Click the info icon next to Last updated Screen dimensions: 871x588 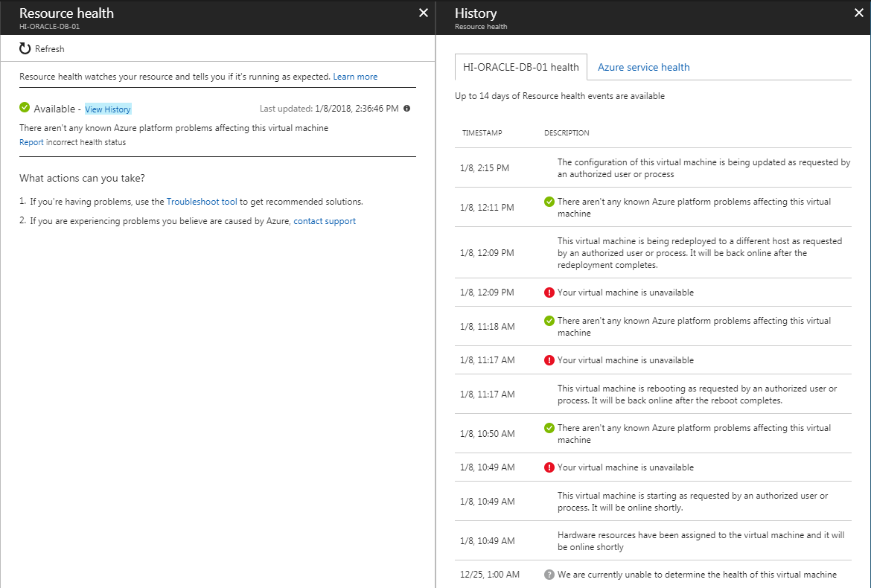tap(406, 108)
